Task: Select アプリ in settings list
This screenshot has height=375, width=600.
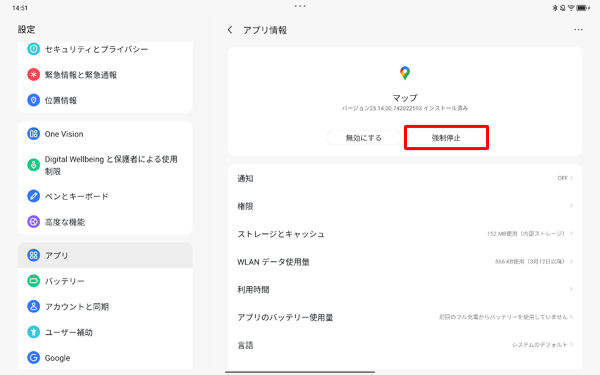Action: (105, 255)
